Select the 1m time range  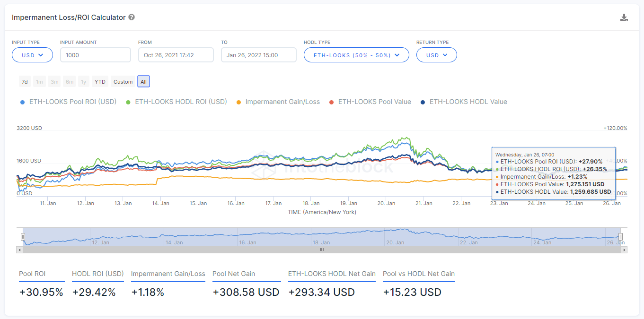(39, 81)
